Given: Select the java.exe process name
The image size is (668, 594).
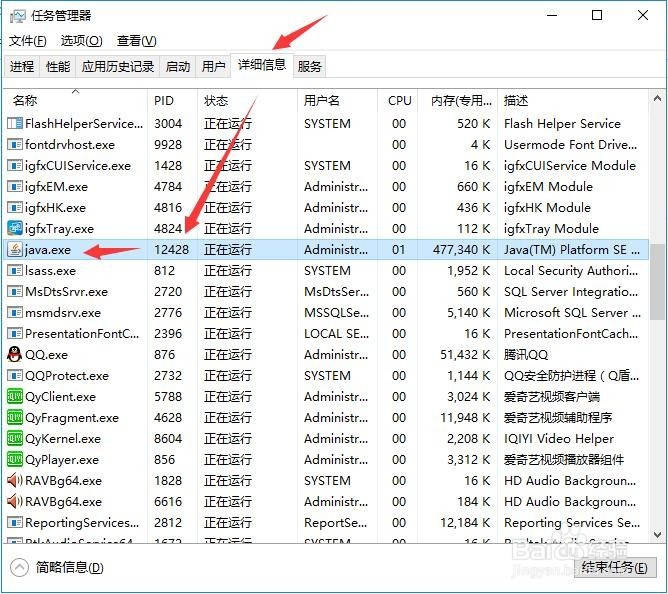Looking at the screenshot, I should pyautogui.click(x=48, y=250).
